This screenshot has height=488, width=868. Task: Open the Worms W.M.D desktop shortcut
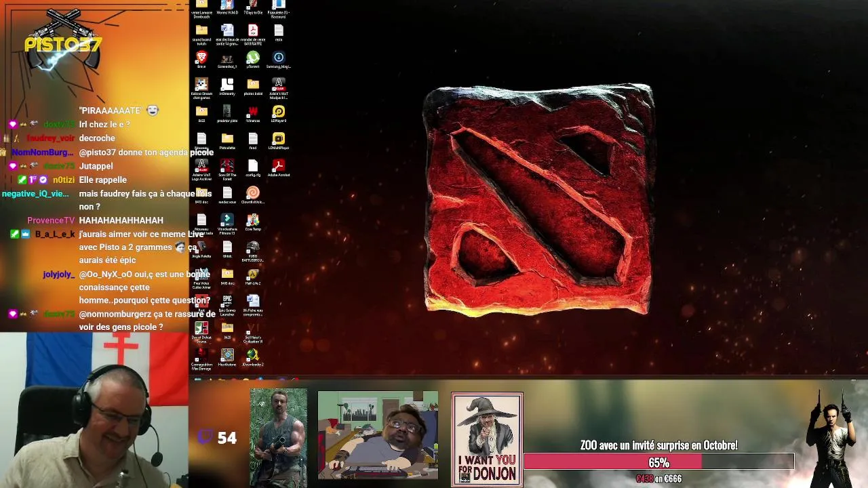227,8
